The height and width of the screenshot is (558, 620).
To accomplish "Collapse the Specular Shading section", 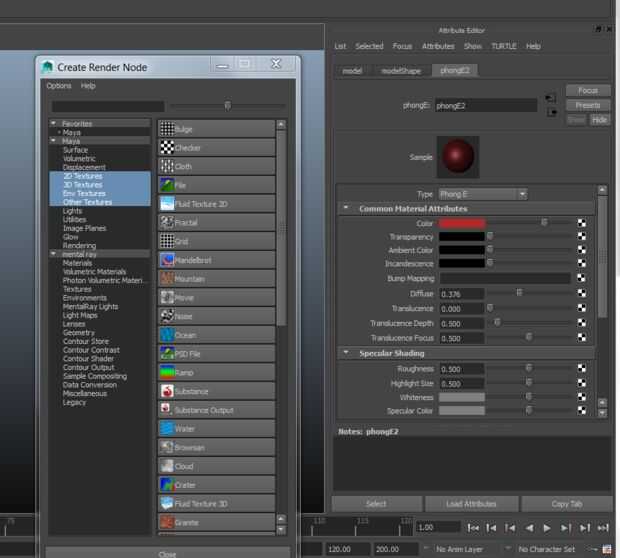I will 346,352.
